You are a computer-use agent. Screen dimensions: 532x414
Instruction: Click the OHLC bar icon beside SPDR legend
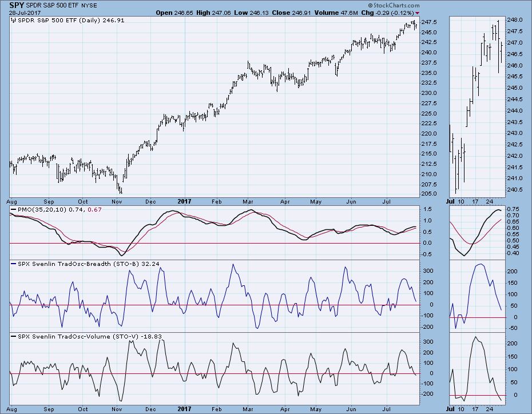[x=14, y=21]
